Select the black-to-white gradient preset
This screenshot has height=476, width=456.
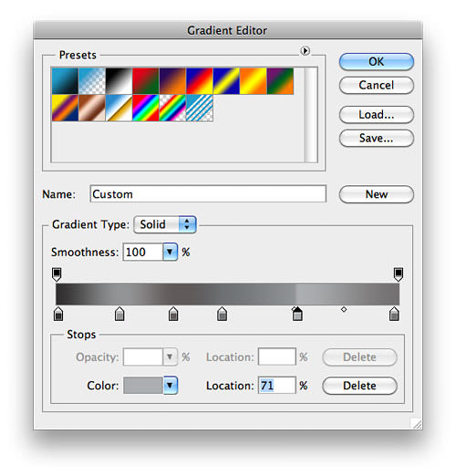pyautogui.click(x=119, y=81)
